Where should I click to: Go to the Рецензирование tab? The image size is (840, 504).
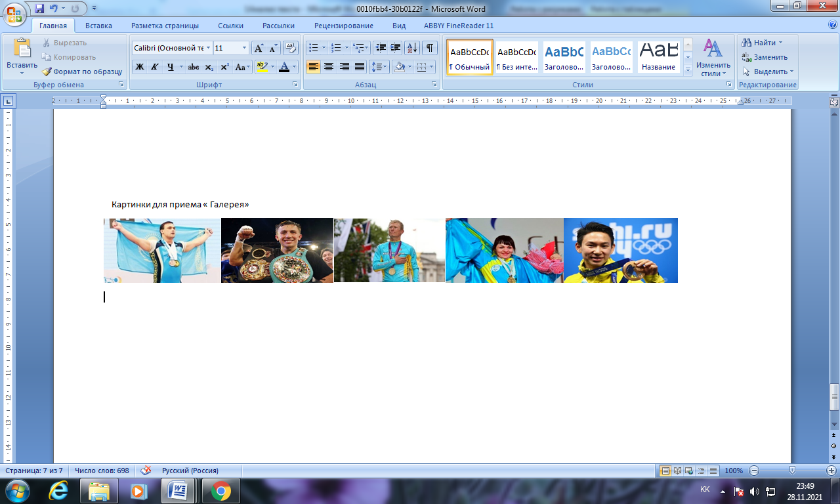coord(344,26)
